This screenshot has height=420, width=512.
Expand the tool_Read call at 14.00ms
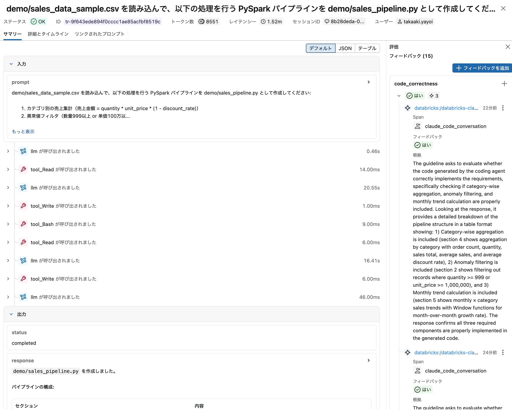coord(8,169)
